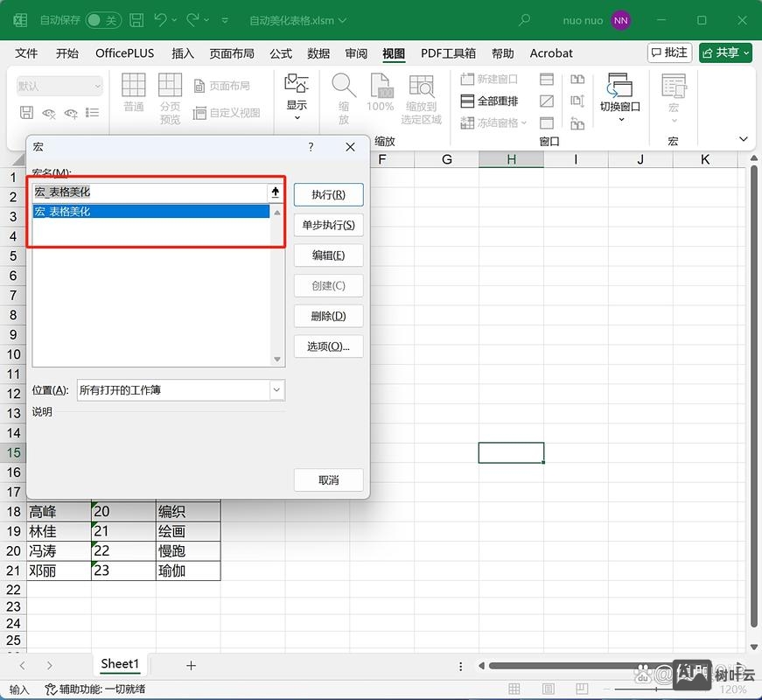
Task: Click the 全部重排 arrange-all icon
Action: (x=468, y=101)
